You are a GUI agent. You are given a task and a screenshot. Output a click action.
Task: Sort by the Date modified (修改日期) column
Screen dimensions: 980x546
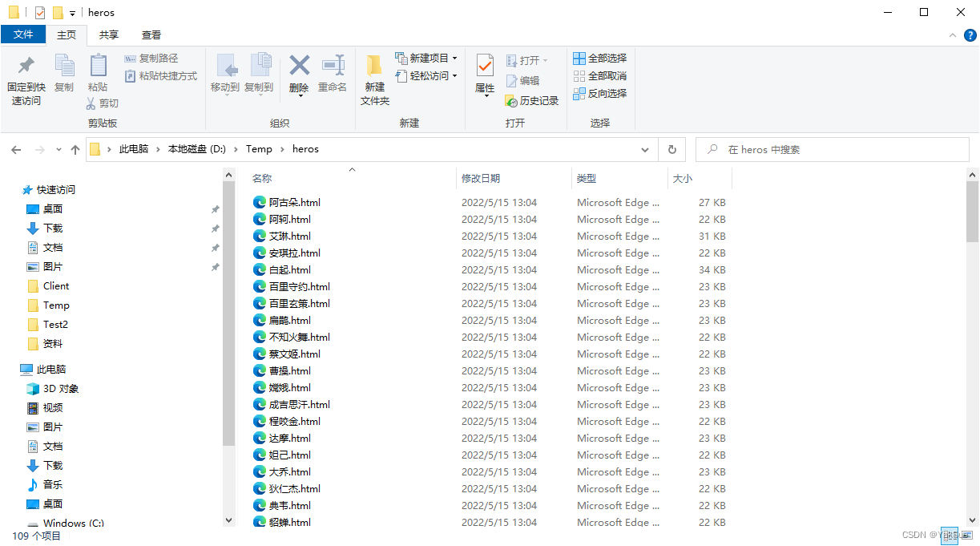481,179
